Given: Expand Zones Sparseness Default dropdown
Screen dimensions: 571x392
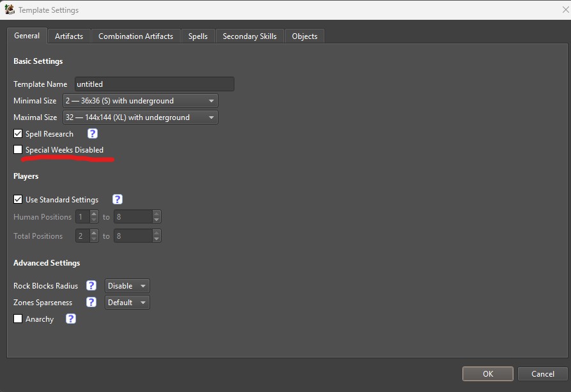Looking at the screenshot, I should 127,303.
